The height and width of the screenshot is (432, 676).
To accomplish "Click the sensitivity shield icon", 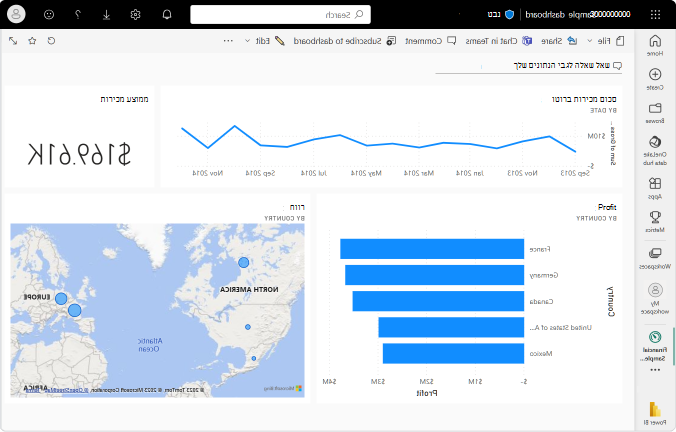I will pos(510,15).
